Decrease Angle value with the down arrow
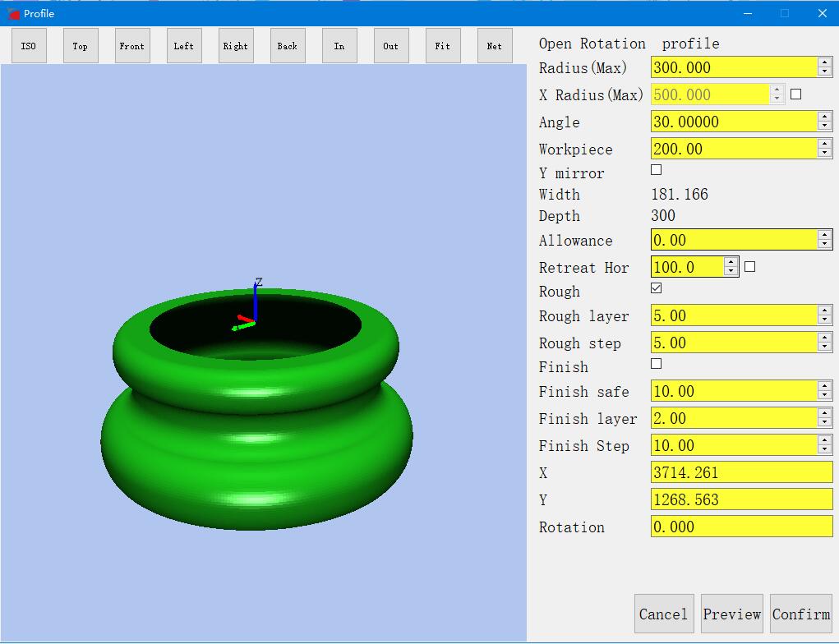 point(824,126)
